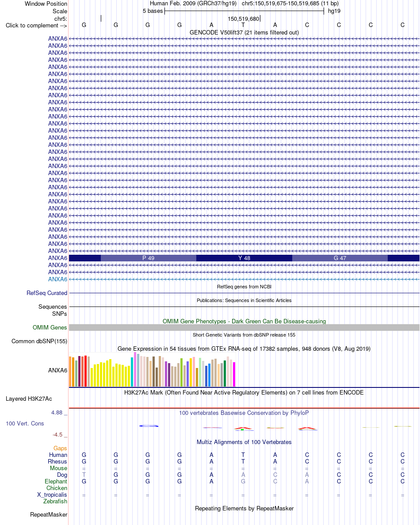Click position range chr5:150,519,675-150,519,685 text
The height and width of the screenshot is (525, 420).
(290, 4)
